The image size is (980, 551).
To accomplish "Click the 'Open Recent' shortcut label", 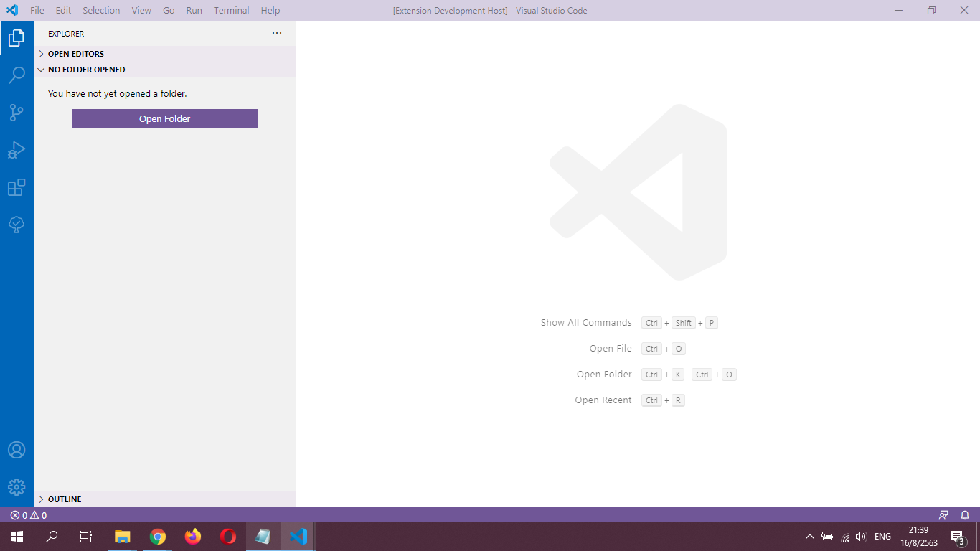I will click(603, 400).
